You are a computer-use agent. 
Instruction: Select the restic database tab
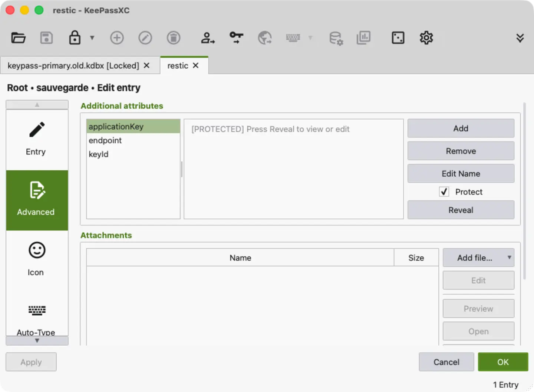coord(178,66)
